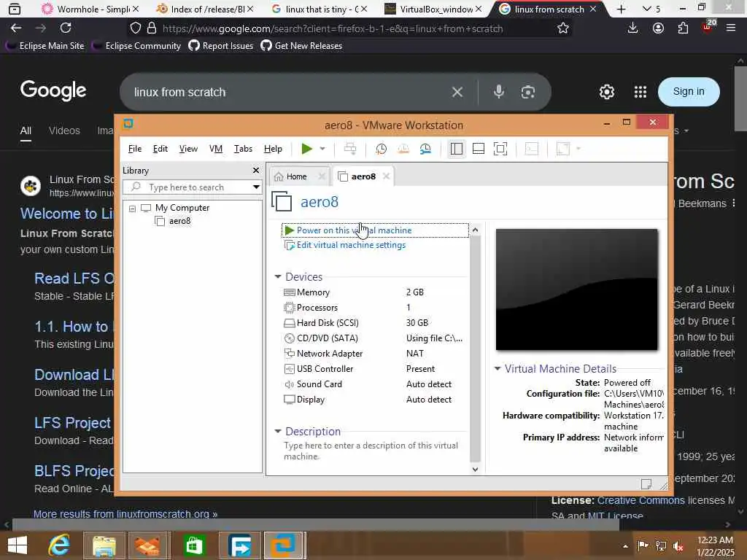Click Google search by image camera icon

pos(528,92)
